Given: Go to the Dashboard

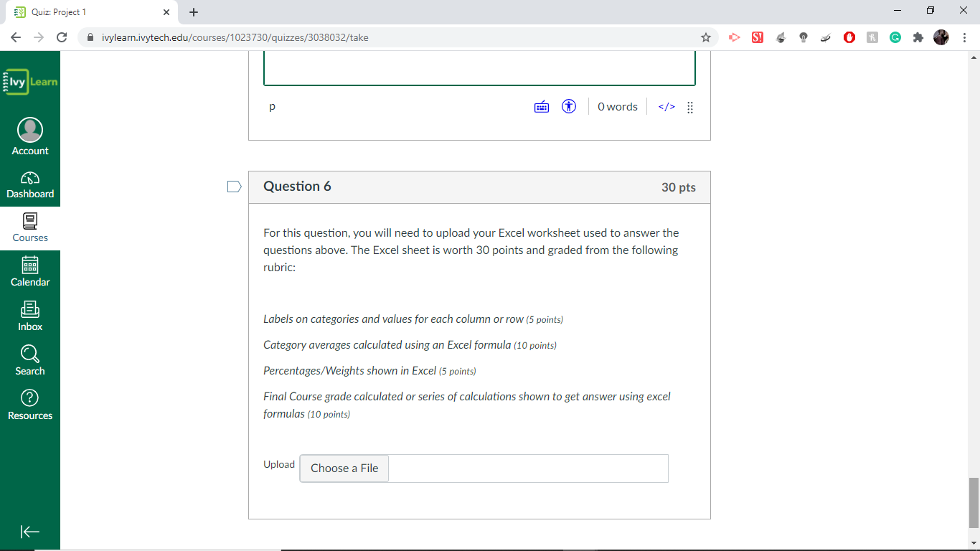Looking at the screenshot, I should coord(29,184).
